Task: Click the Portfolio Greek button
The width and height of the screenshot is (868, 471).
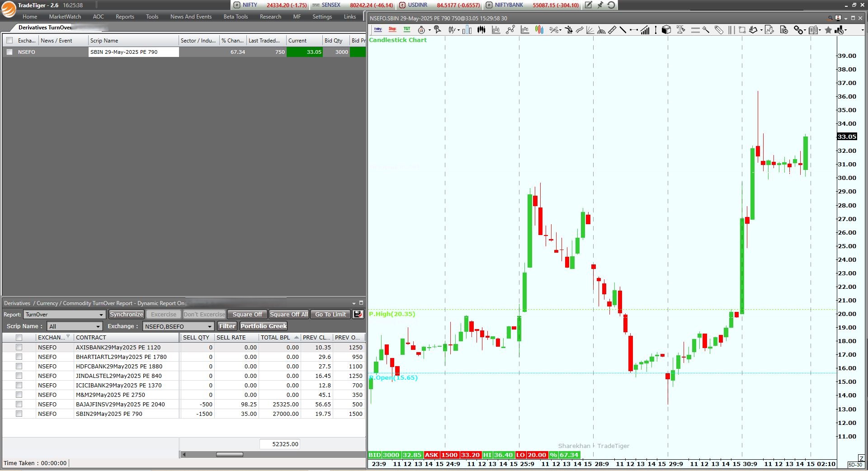Action: (264, 326)
